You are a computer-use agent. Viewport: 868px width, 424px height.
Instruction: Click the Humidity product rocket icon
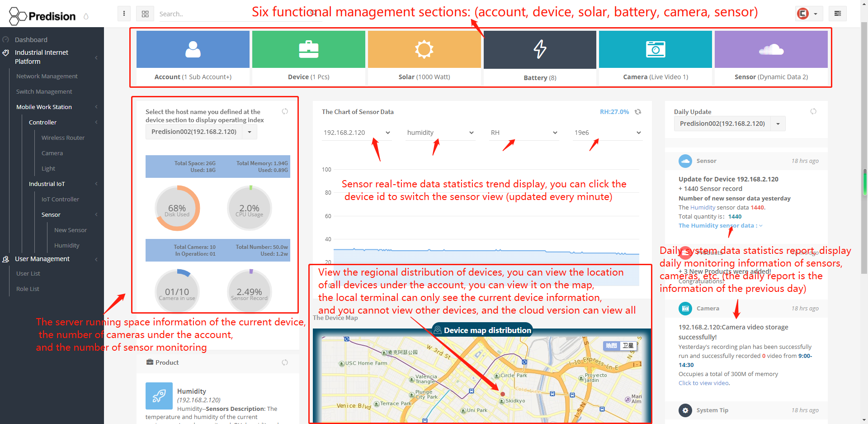pyautogui.click(x=159, y=396)
